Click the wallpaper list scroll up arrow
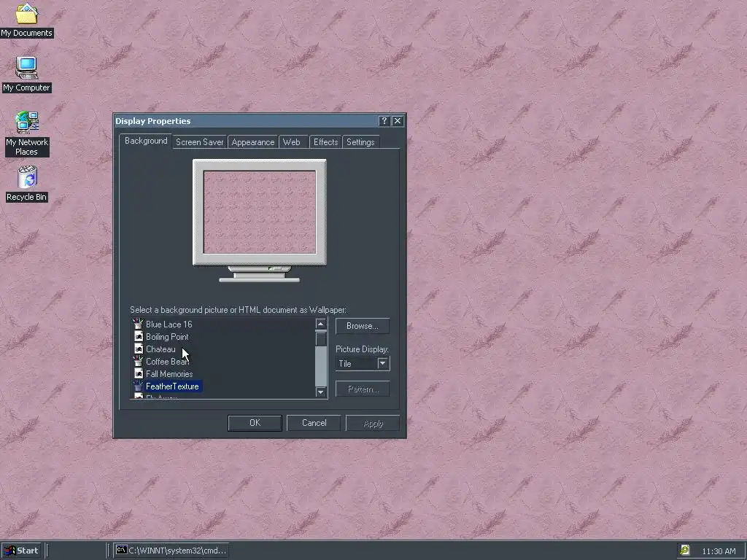Image resolution: width=747 pixels, height=560 pixels. 321,324
